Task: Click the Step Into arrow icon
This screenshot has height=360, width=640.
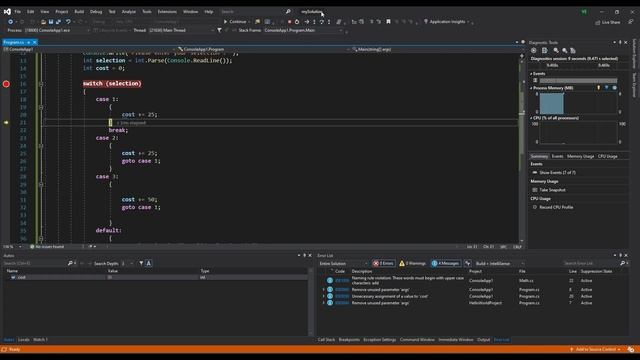Action: coord(314,22)
